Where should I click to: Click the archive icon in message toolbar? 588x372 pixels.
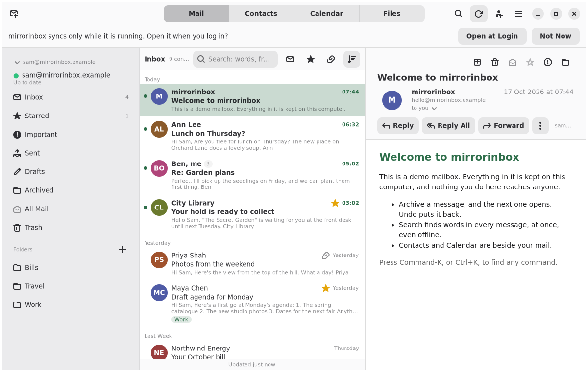click(477, 62)
